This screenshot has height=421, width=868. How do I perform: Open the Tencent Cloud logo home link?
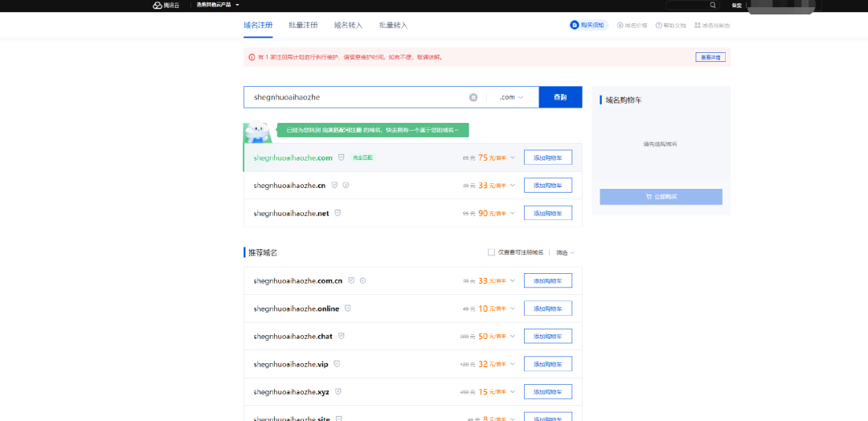point(166,5)
